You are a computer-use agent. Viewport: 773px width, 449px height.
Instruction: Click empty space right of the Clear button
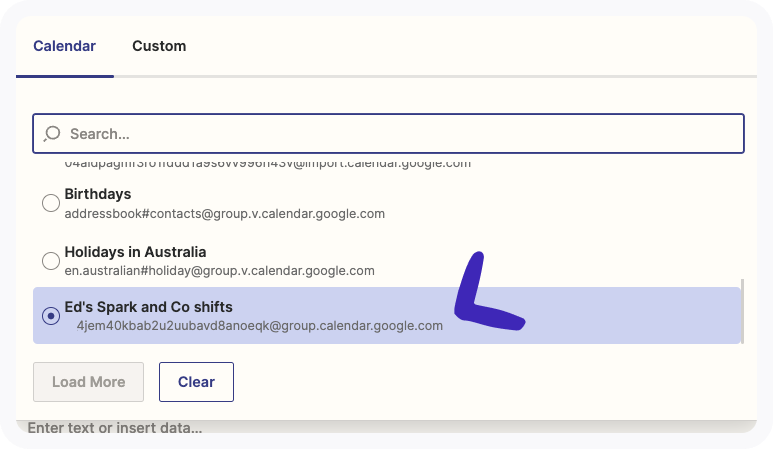(x=480, y=382)
